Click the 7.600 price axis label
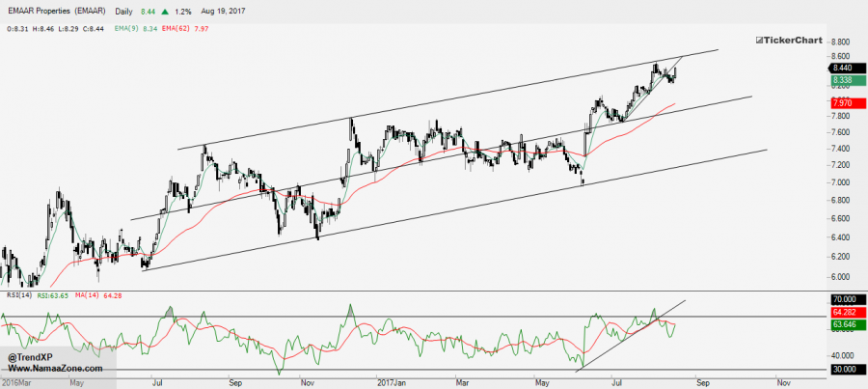The width and height of the screenshot is (868, 389). pos(841,132)
